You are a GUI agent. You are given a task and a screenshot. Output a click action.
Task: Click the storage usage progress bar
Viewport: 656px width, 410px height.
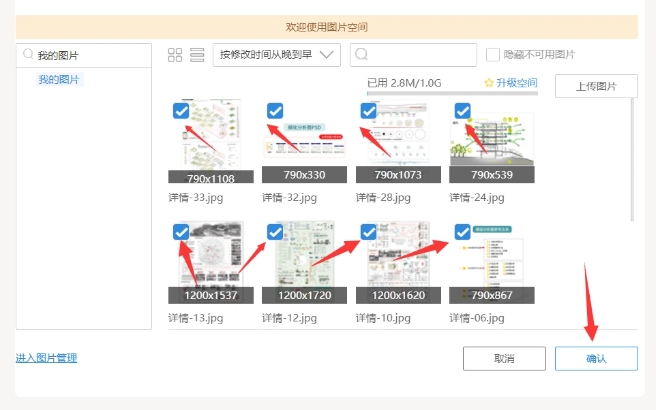[x=452, y=93]
